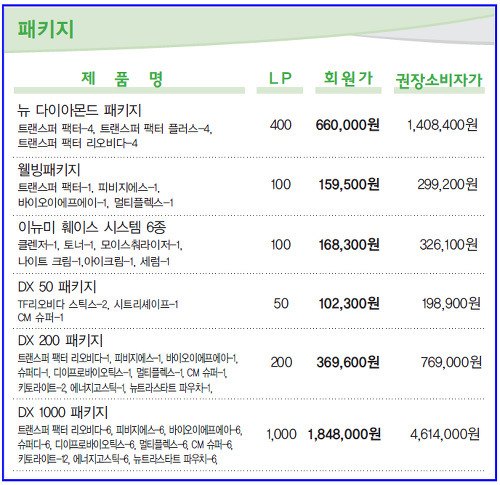Click consumer price 198,900원
The height and width of the screenshot is (485, 500).
(x=451, y=303)
